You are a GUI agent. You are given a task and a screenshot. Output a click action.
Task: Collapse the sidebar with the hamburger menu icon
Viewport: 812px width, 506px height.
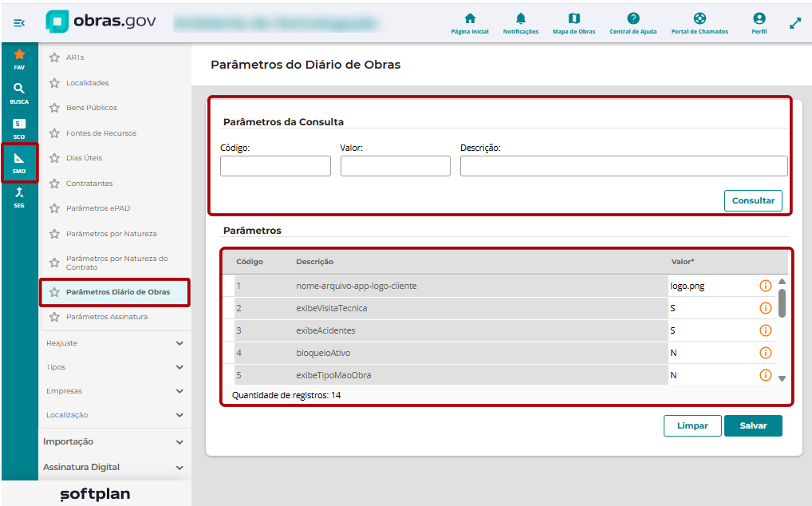coord(19,23)
